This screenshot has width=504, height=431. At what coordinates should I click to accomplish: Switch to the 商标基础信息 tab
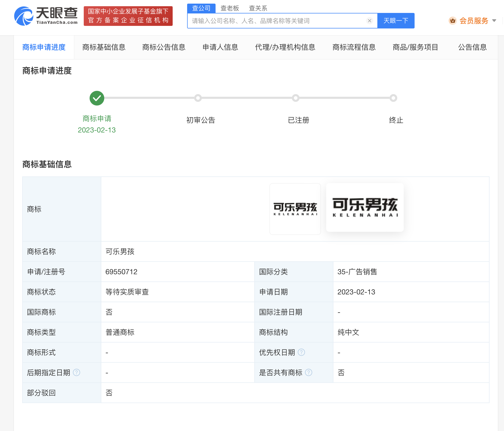tap(104, 47)
